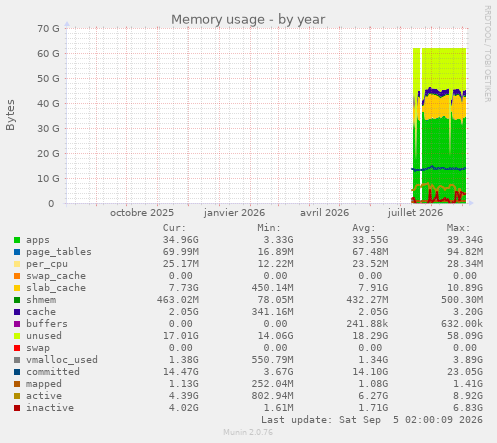Click the 'Min:' column header
This screenshot has width=497, height=443.
(x=269, y=228)
